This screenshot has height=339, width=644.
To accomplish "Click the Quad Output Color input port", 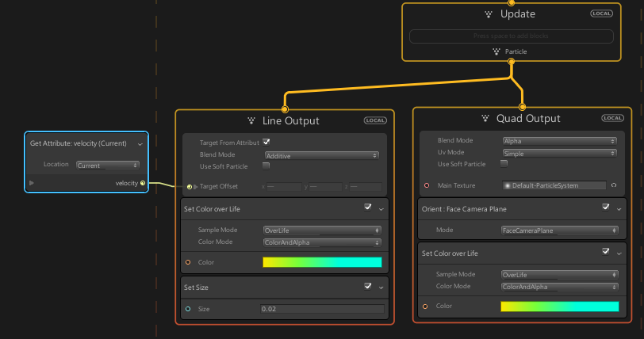I will [x=425, y=307].
